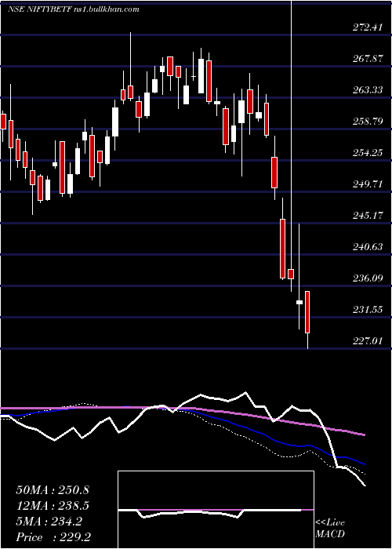Click the 231.55 price axis label

[x=367, y=310]
